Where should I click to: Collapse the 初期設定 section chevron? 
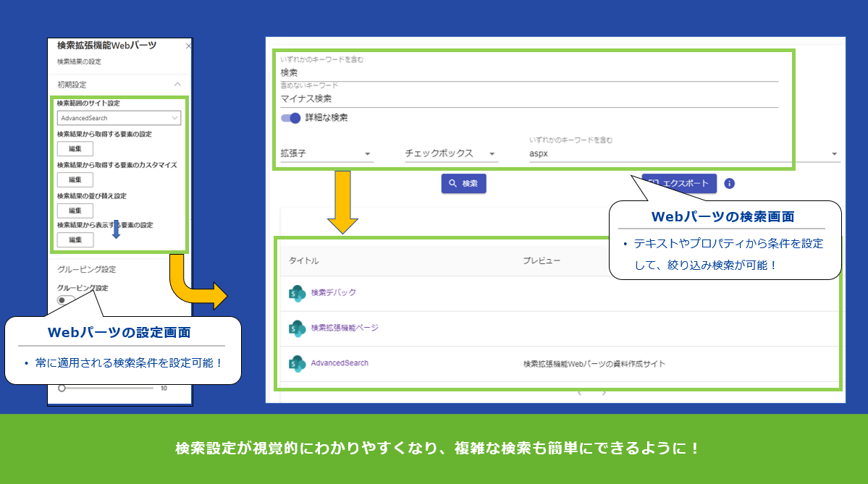coord(177,85)
